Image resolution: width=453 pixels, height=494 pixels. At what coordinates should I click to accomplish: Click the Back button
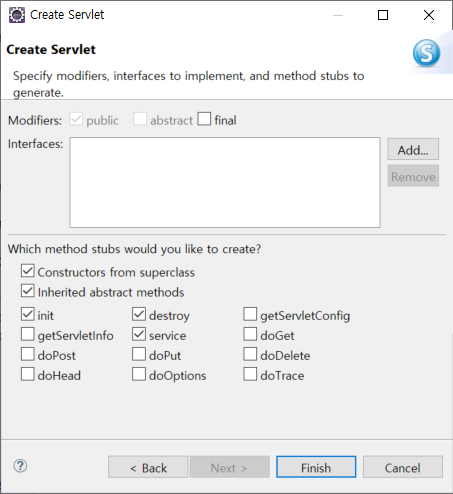tap(148, 467)
